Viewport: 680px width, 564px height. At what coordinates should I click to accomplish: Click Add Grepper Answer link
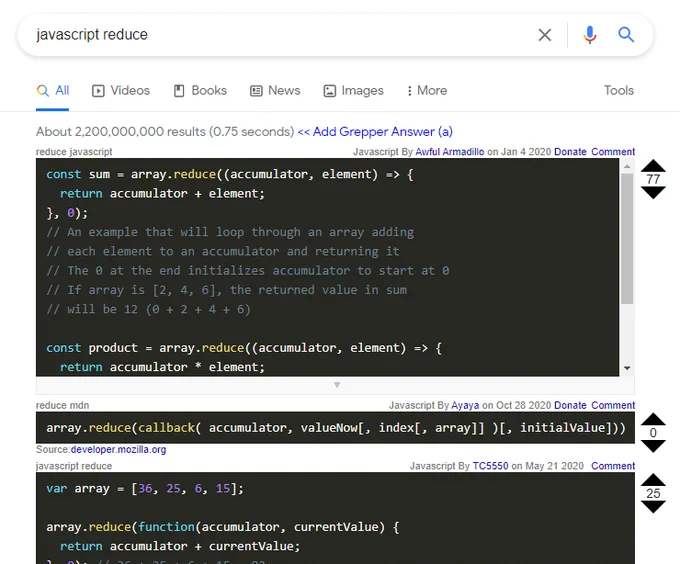(x=375, y=132)
